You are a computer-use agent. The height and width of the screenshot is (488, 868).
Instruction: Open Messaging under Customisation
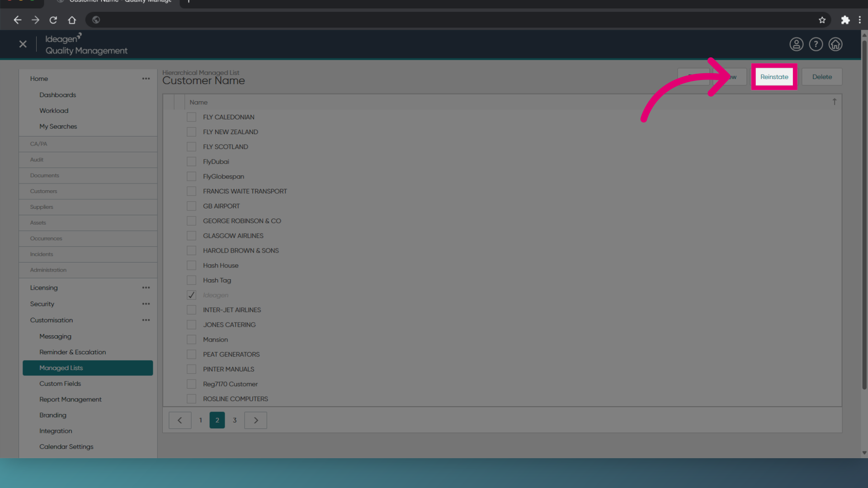pyautogui.click(x=55, y=337)
